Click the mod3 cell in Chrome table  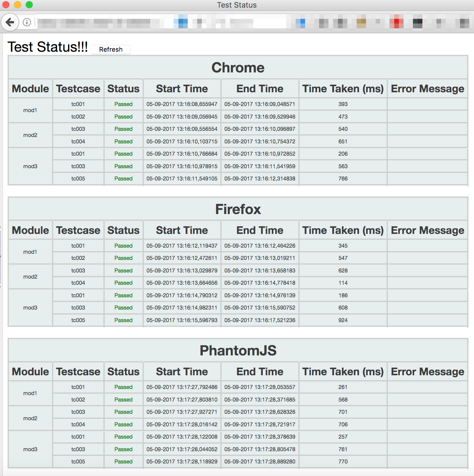click(30, 166)
